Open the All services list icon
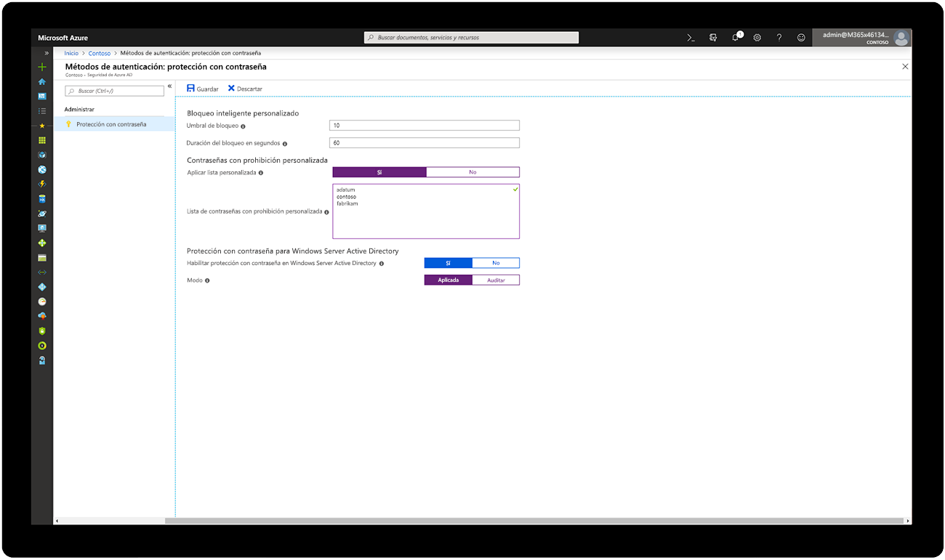 click(42, 110)
